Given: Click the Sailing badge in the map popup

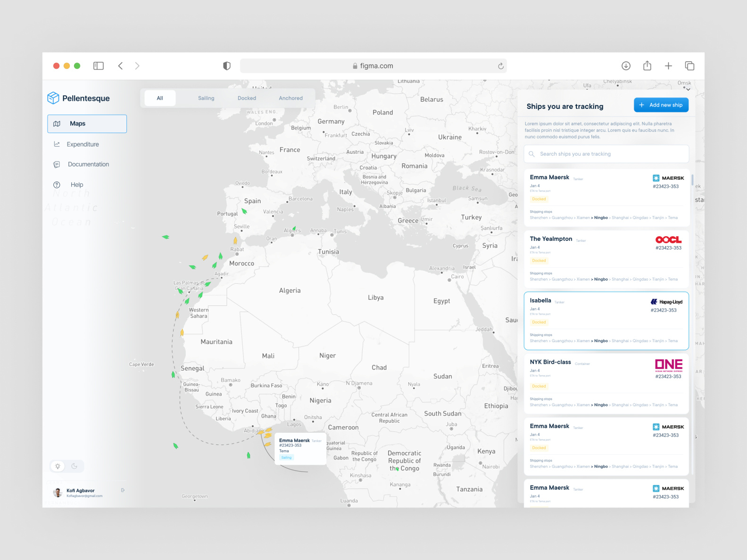Looking at the screenshot, I should tap(286, 457).
